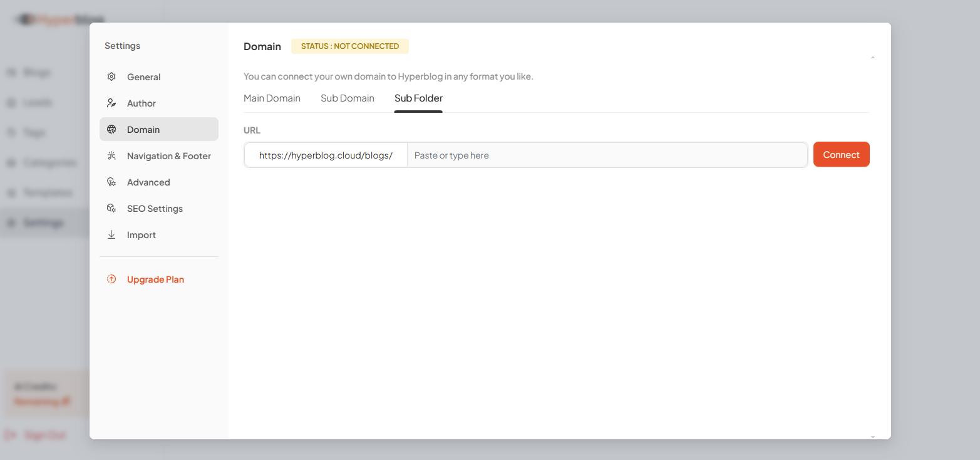Switch to the Sub Domain tab

coord(348,98)
